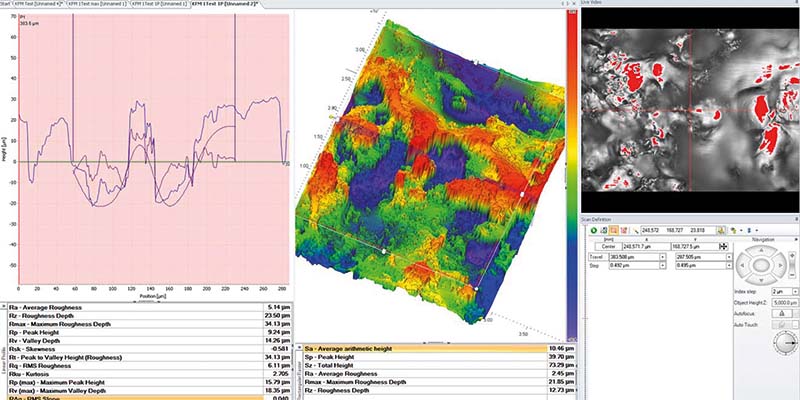
Task: Select the active KFM Test 1P [Unnamed 2] tab
Action: click(225, 3)
